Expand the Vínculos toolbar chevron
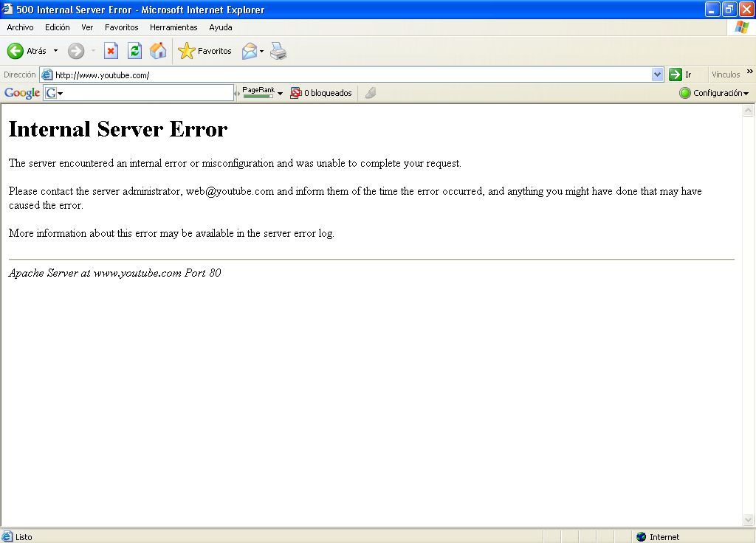 click(750, 72)
